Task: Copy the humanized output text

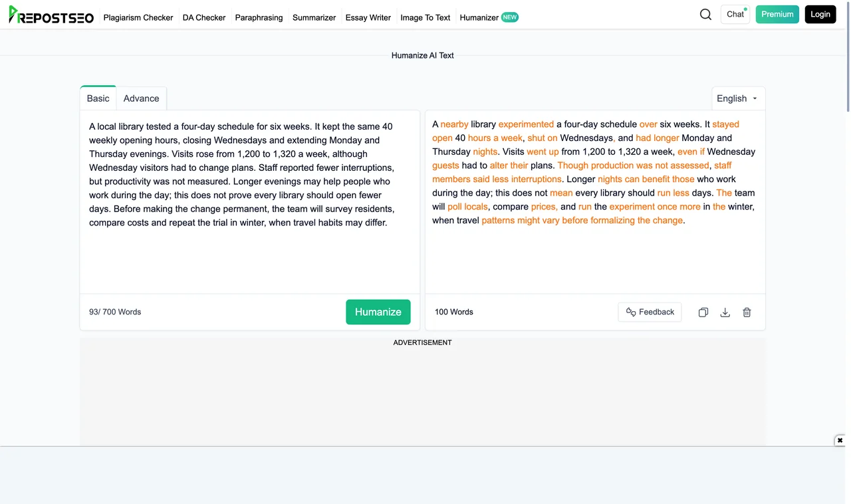Action: pos(703,313)
